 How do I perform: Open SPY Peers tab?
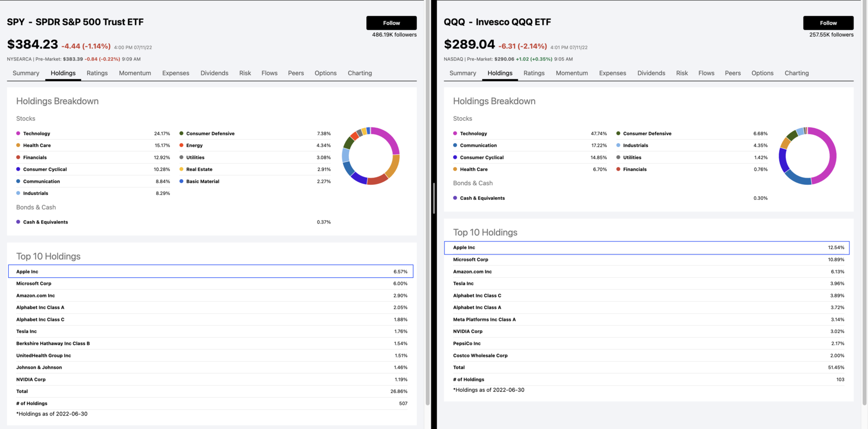pos(296,73)
